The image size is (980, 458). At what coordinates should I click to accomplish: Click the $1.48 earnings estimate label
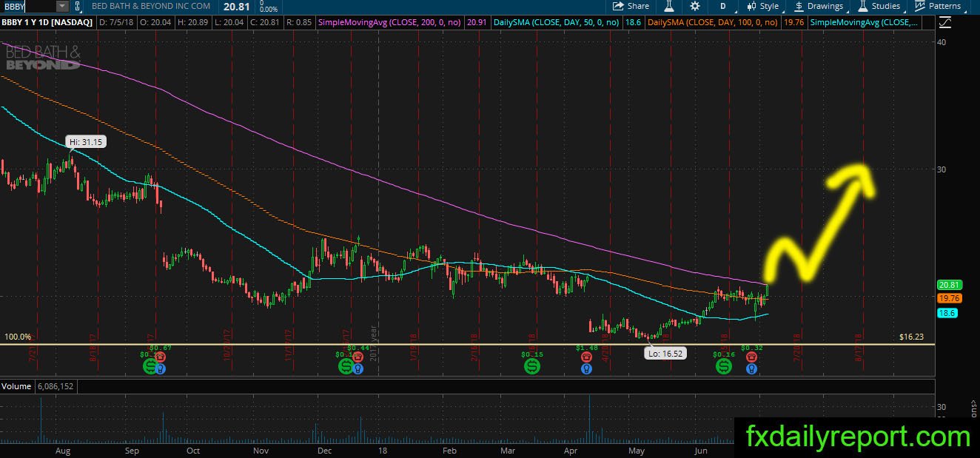pos(586,347)
